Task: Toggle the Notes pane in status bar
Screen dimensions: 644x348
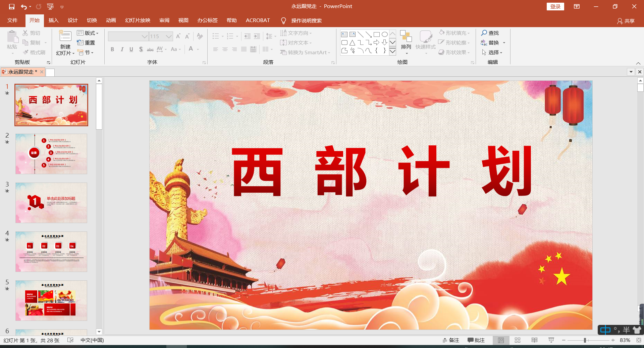Action: 450,340
